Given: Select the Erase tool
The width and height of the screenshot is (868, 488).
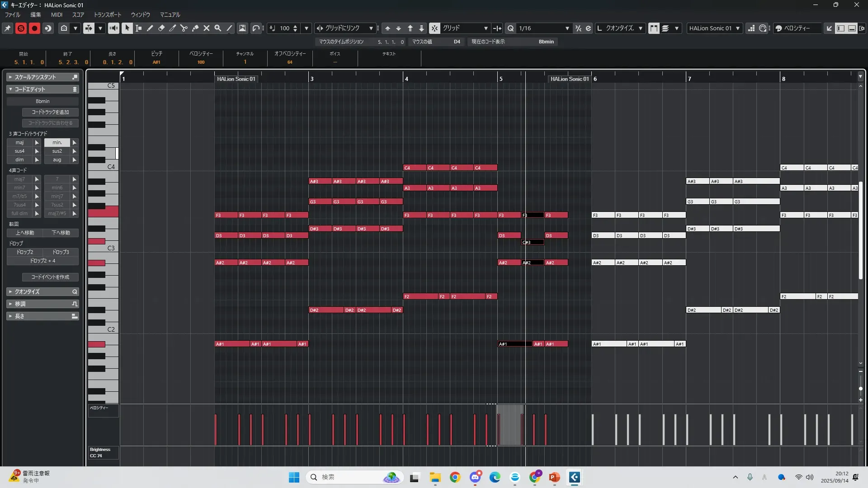Looking at the screenshot, I should (x=161, y=28).
